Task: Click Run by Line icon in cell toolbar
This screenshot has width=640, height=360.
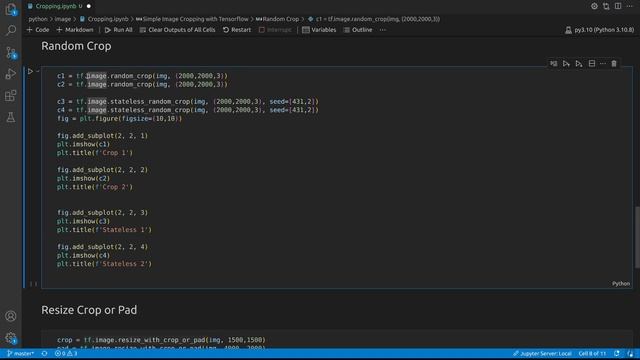Action: coord(553,64)
